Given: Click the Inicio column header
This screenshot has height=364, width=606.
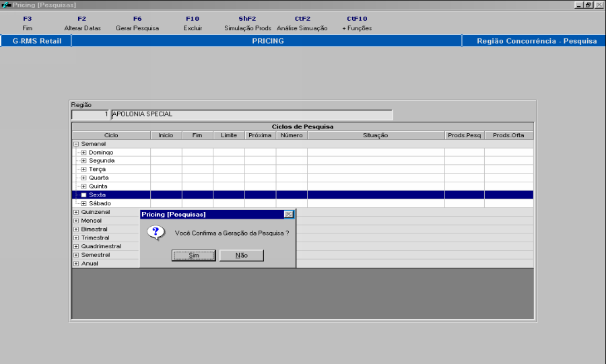Looking at the screenshot, I should (x=166, y=135).
